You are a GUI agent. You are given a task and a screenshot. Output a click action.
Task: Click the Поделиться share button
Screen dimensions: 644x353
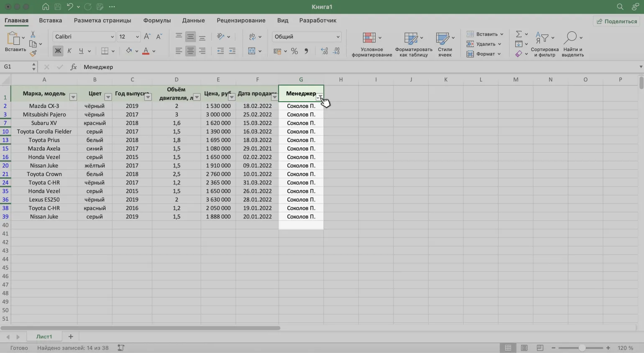point(616,21)
